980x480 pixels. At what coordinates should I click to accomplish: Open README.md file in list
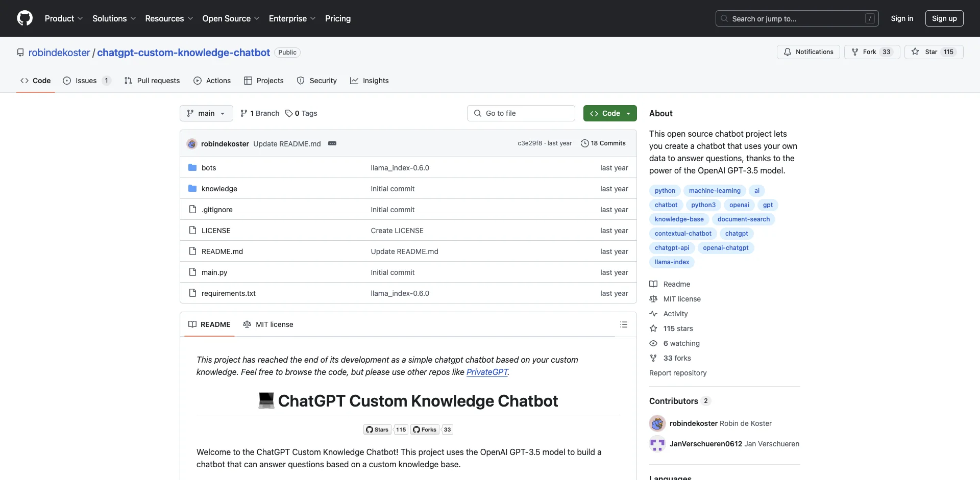[222, 251]
